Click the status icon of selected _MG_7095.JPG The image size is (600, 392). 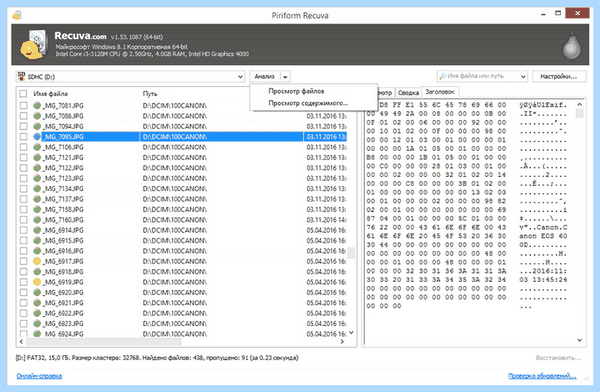37,136
